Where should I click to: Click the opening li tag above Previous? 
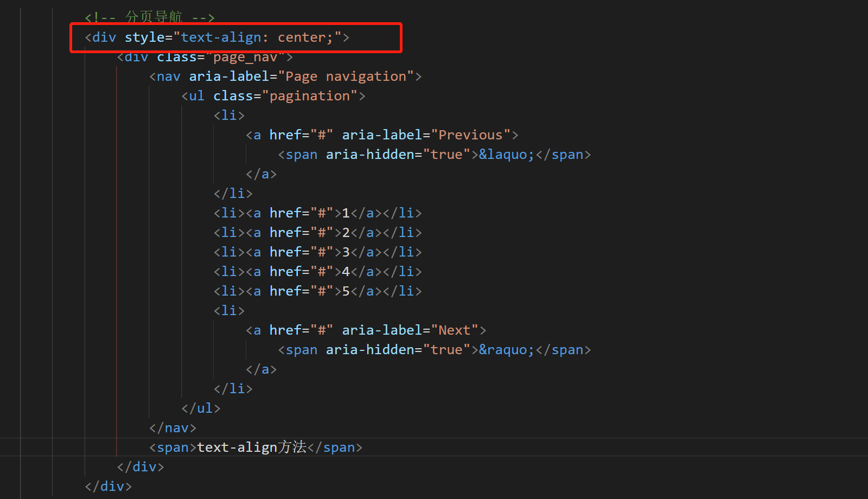(229, 116)
